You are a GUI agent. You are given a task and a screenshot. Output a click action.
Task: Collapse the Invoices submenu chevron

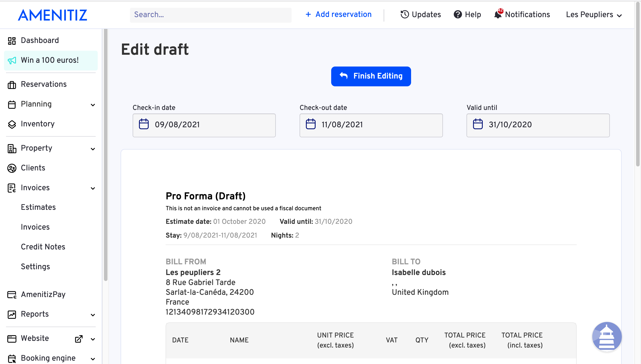click(93, 188)
